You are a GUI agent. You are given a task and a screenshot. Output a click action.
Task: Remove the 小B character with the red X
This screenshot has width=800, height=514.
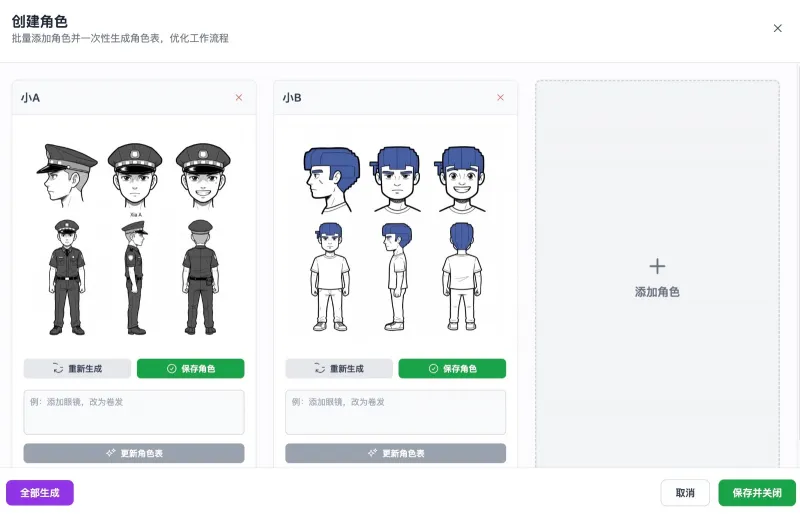point(501,97)
